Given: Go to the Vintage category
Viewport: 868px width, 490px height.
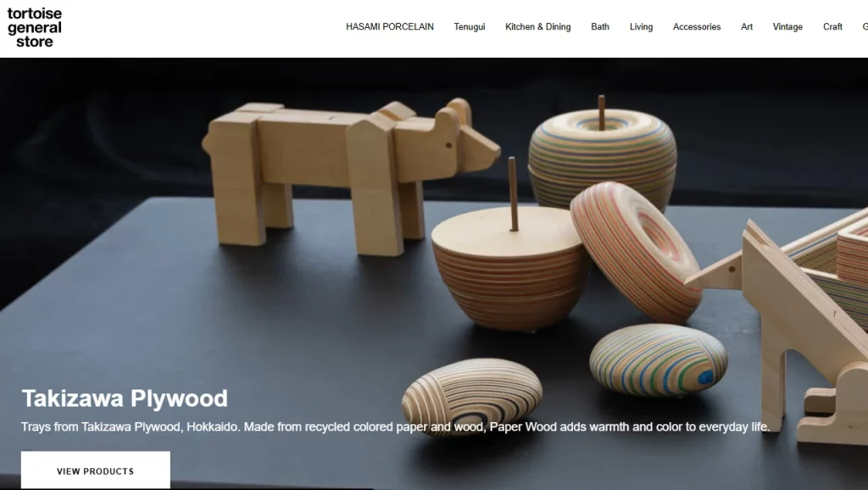Looking at the screenshot, I should point(787,26).
